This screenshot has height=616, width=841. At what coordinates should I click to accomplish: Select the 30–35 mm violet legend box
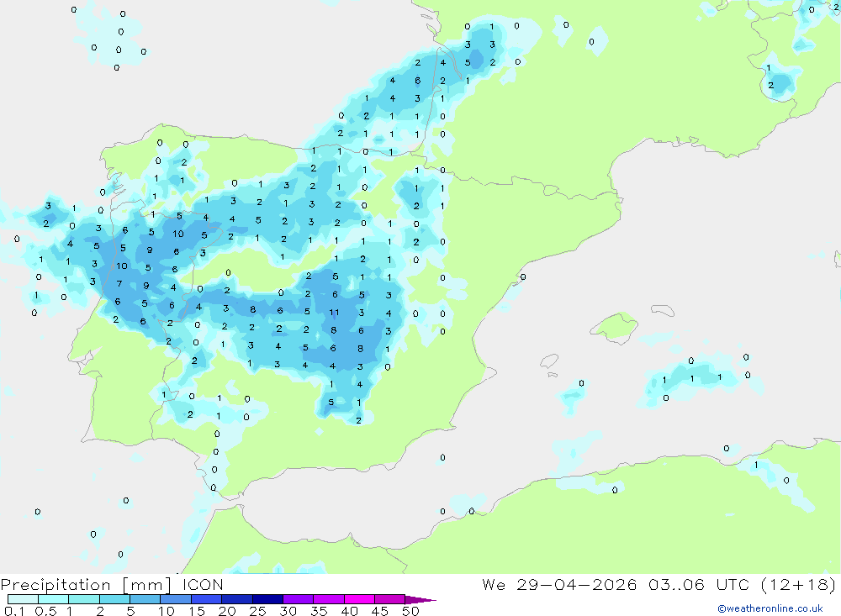click(x=299, y=599)
